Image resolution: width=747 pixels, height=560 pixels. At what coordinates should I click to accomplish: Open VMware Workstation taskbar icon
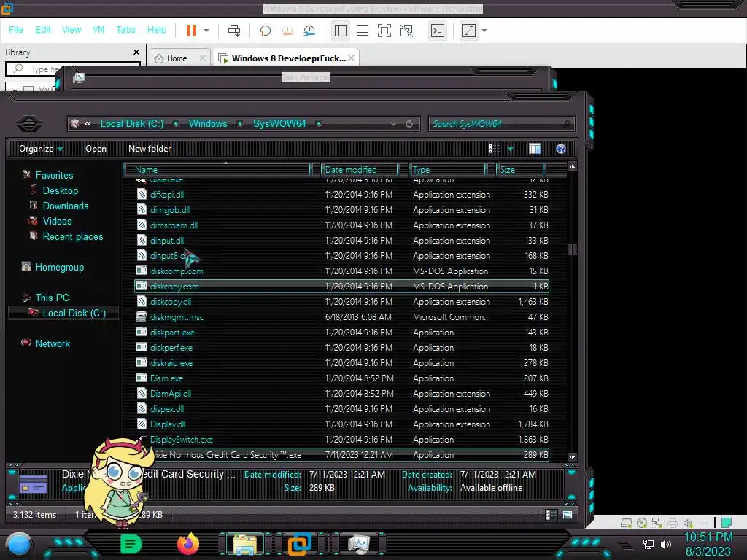tap(299, 544)
